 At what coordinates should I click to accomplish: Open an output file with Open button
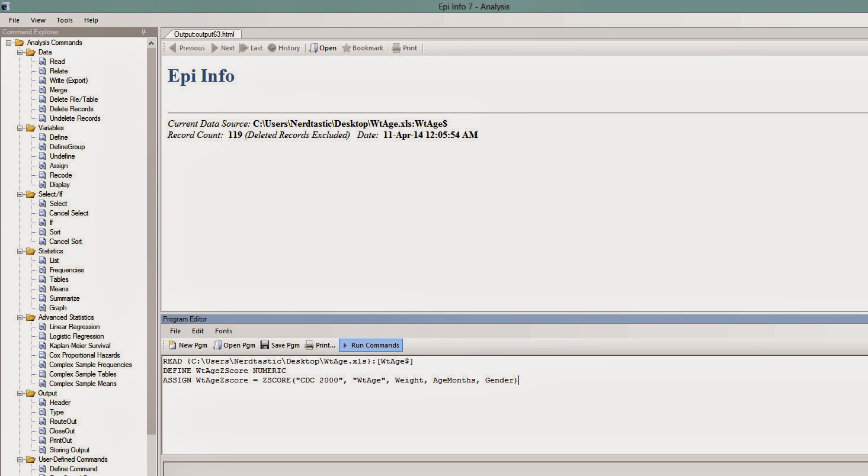tap(323, 48)
